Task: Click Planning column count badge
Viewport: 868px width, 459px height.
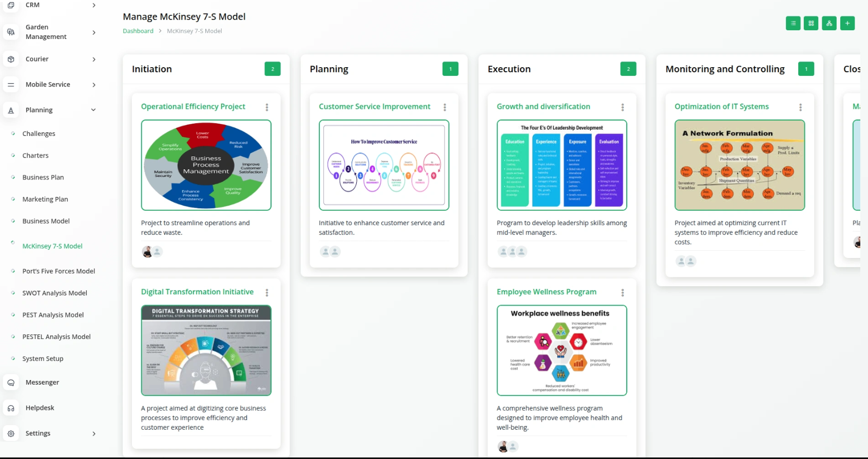Action: 450,69
